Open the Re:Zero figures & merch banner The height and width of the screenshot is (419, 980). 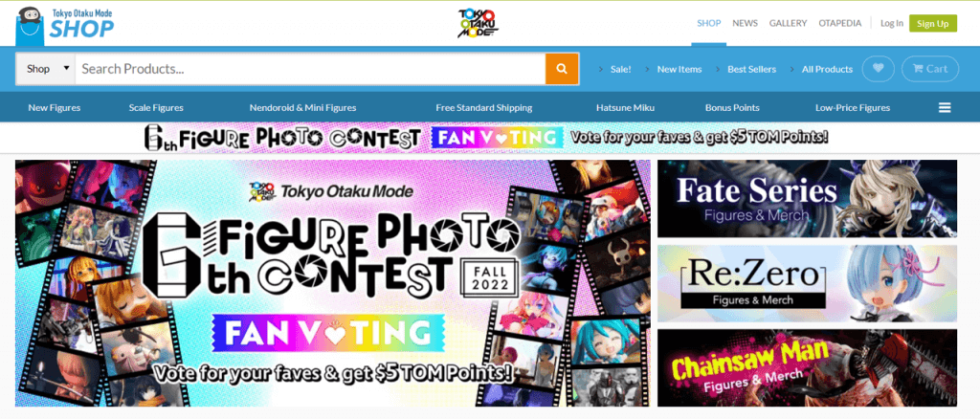point(807,283)
